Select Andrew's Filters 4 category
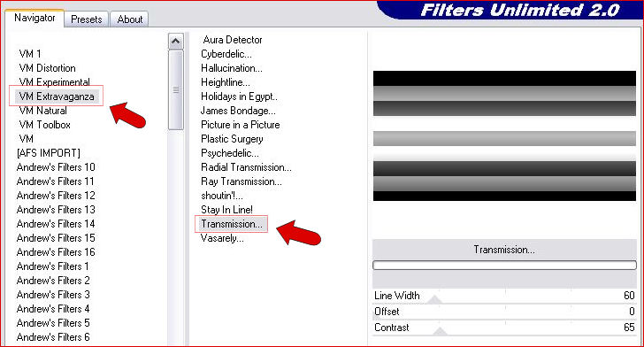The width and height of the screenshot is (644, 347). 53,309
